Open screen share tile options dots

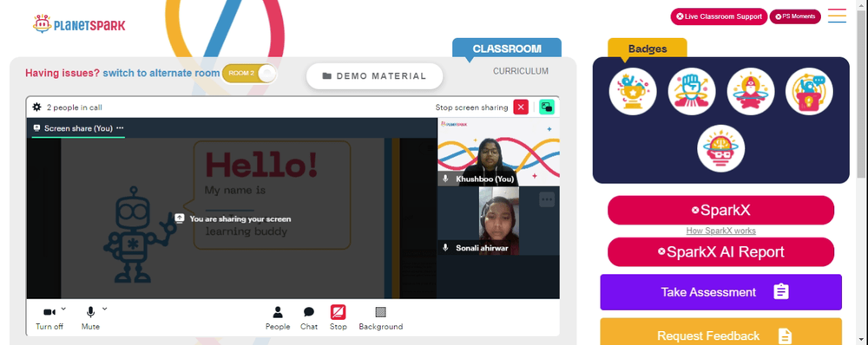pyautogui.click(x=120, y=128)
